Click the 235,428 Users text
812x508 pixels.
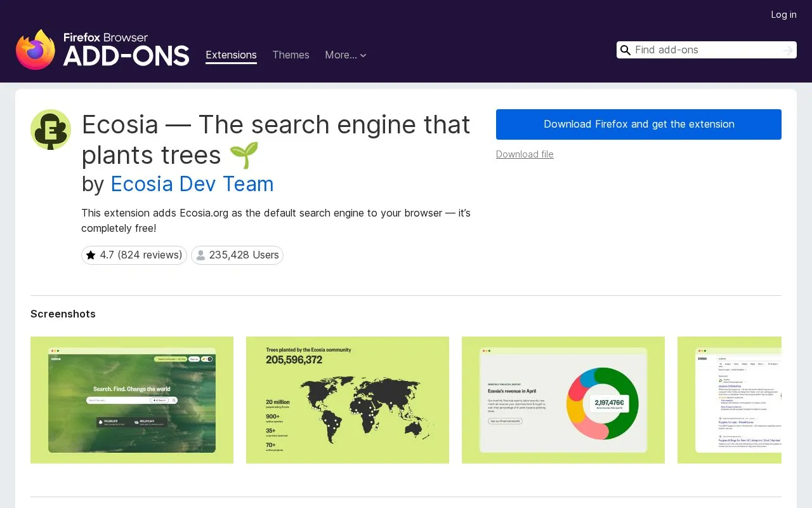point(244,255)
